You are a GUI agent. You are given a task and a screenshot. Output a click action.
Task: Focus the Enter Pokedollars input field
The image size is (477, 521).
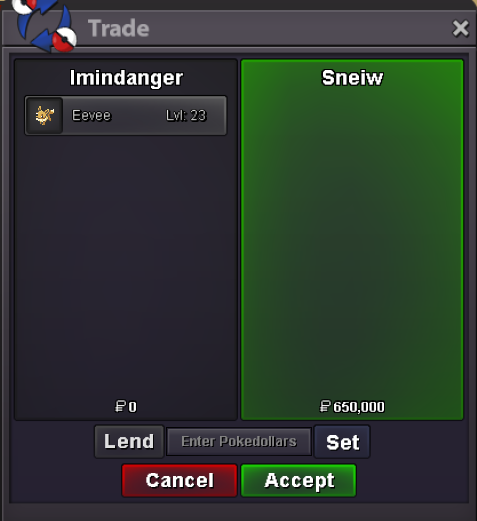click(239, 442)
